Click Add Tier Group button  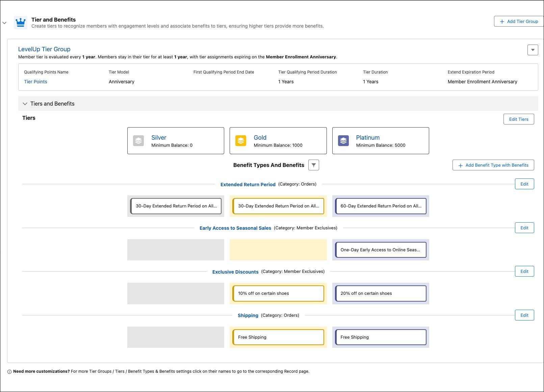tap(519, 21)
